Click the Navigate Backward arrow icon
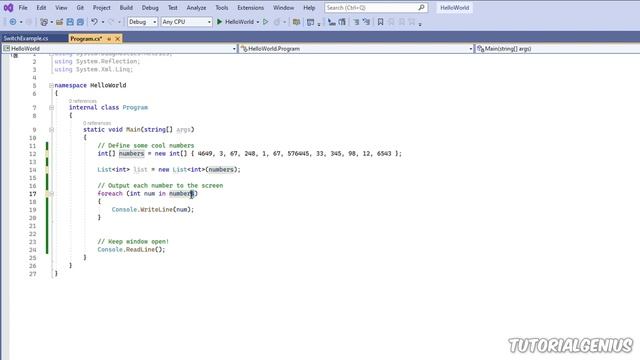 pyautogui.click(x=13, y=22)
